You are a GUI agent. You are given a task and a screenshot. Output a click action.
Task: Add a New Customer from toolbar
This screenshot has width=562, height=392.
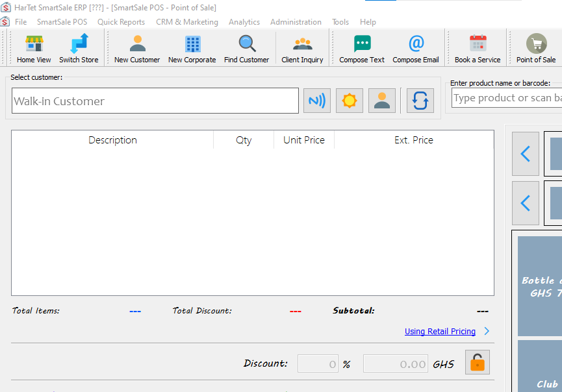click(x=137, y=49)
